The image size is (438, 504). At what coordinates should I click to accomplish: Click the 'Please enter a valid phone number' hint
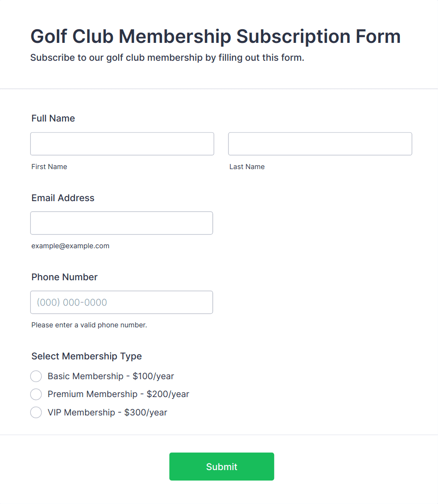89,325
